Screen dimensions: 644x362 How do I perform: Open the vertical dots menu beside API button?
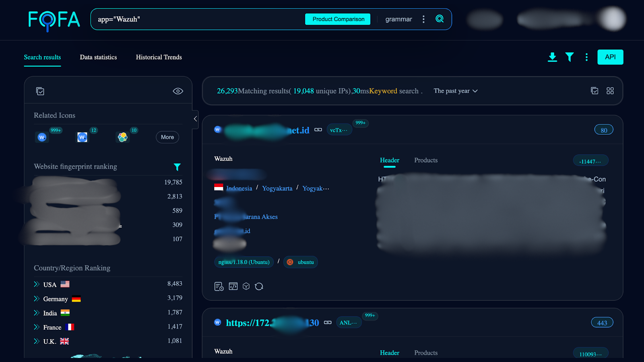586,57
